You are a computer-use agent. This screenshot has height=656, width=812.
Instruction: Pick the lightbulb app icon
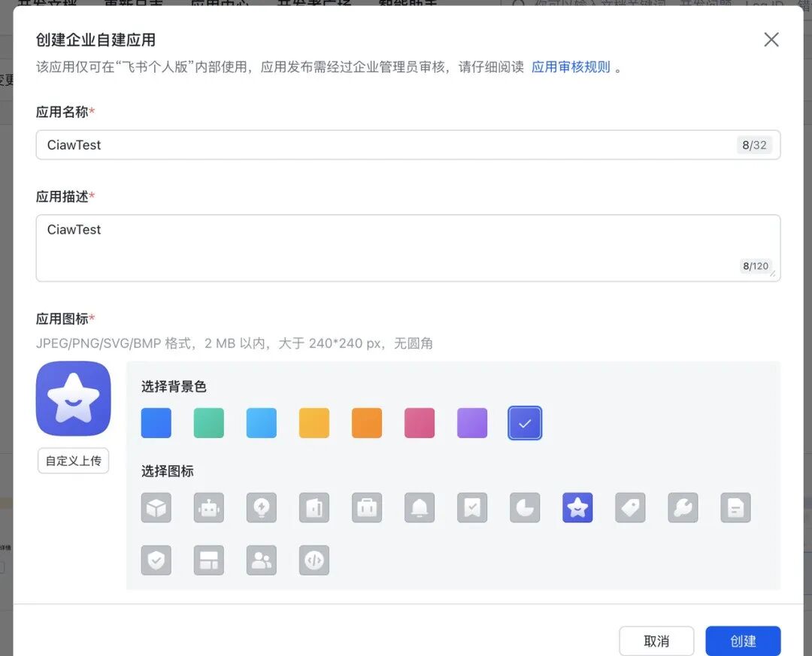pyautogui.click(x=262, y=507)
